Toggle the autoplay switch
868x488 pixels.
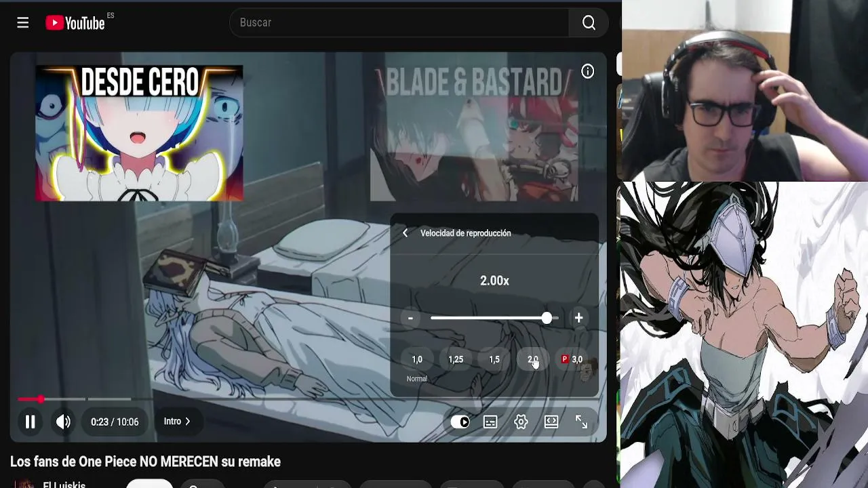460,422
